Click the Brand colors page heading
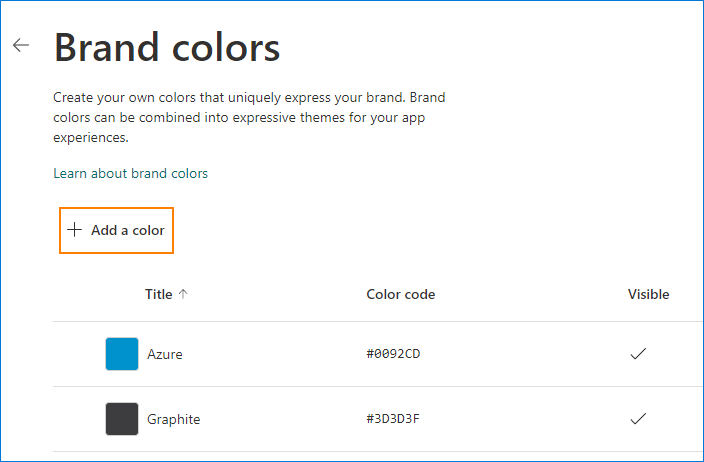The image size is (704, 462). pos(167,47)
